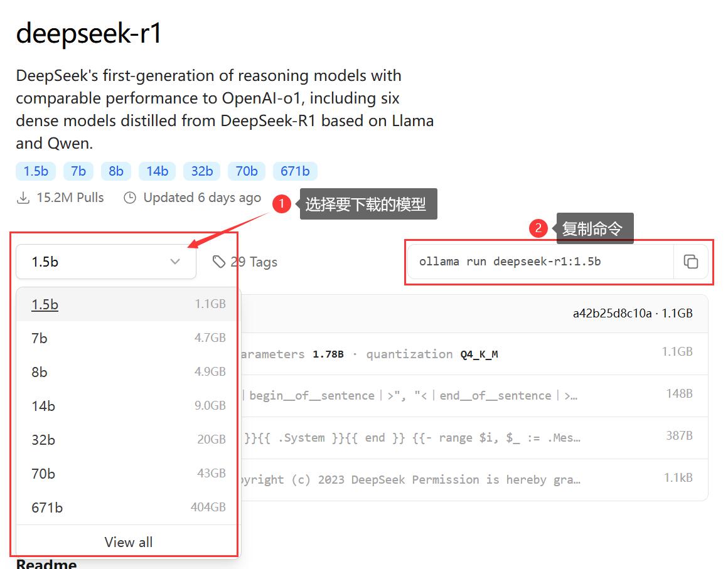The height and width of the screenshot is (569, 728).
Task: Choose the 32b 20GB model
Action: 128,440
